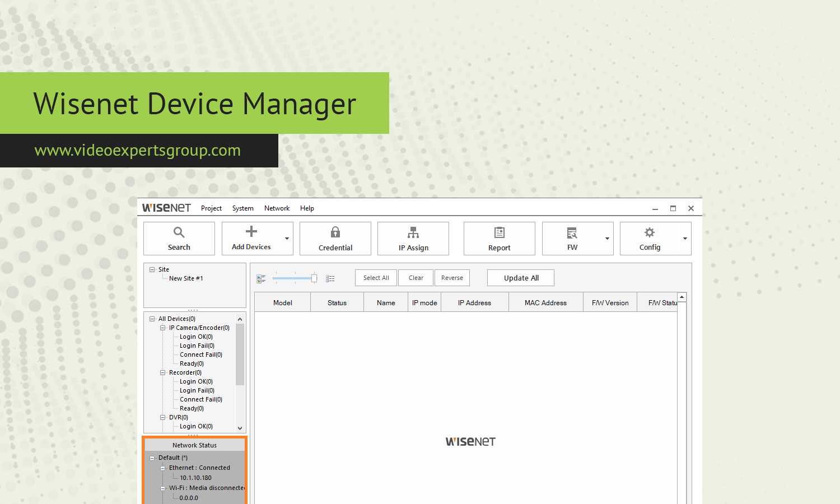
Task: Open the IP Assign network tool
Action: coord(413,239)
